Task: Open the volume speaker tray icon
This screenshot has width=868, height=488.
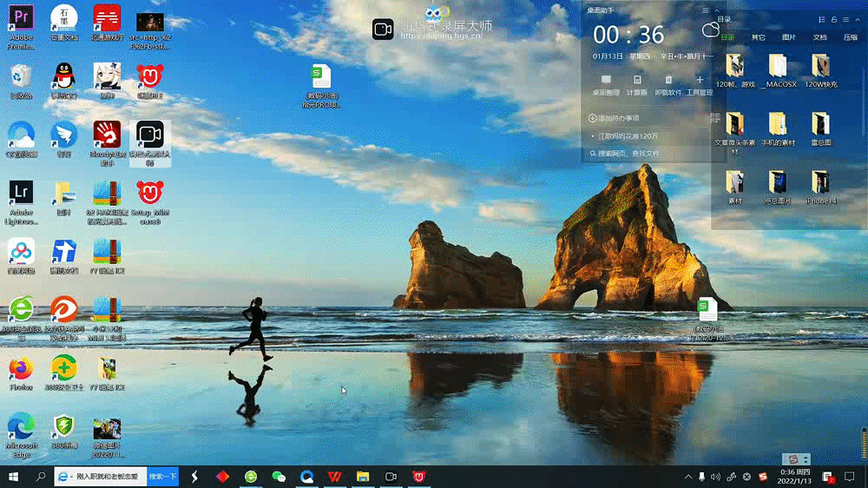Action: tap(716, 477)
